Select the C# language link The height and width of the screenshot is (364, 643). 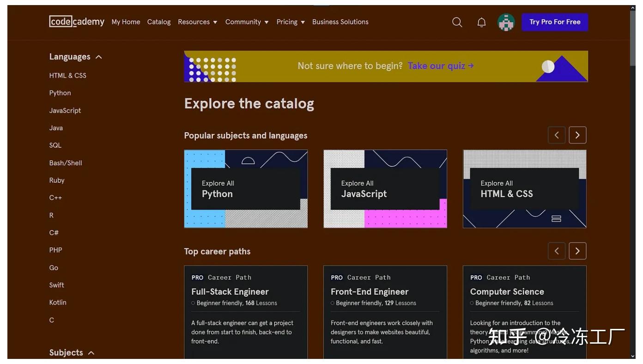[x=54, y=233]
